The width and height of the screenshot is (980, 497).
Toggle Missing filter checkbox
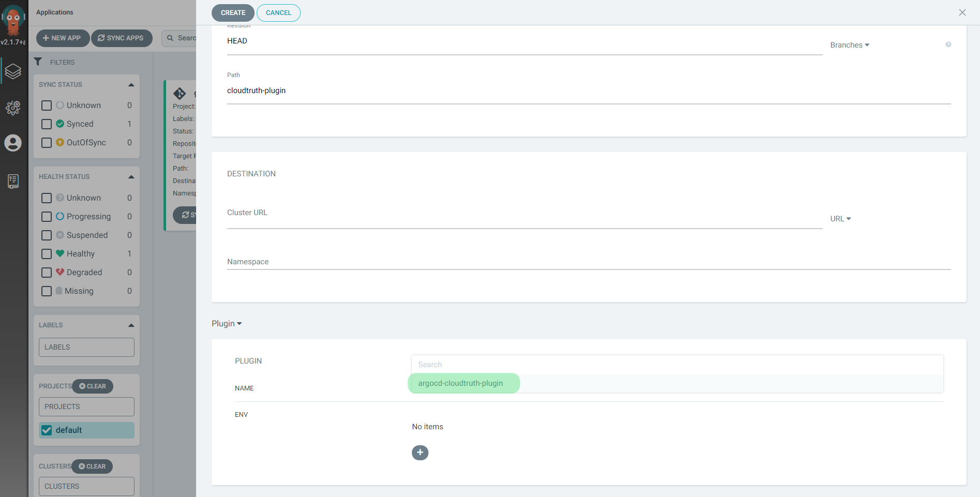coord(47,291)
